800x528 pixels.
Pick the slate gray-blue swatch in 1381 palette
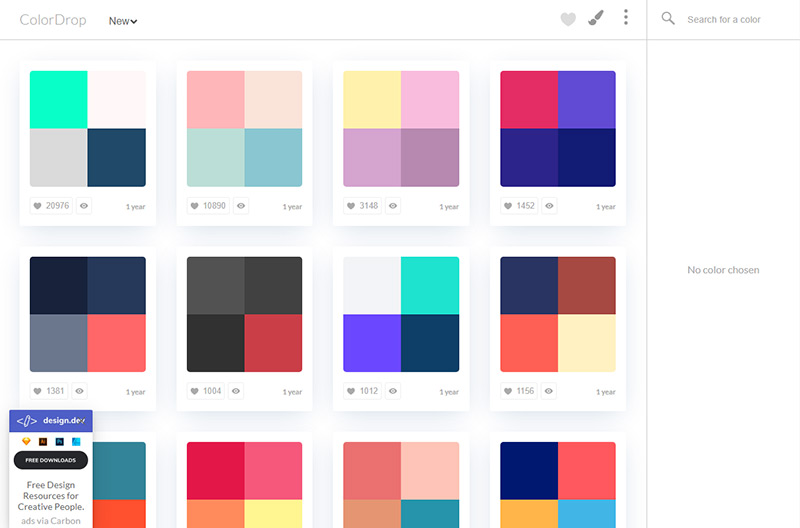[59, 343]
